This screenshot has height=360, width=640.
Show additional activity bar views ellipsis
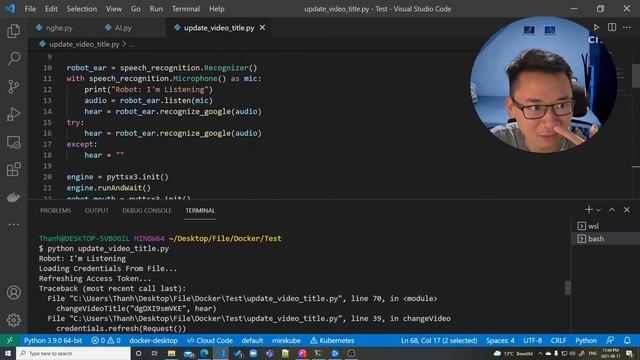[x=13, y=224]
